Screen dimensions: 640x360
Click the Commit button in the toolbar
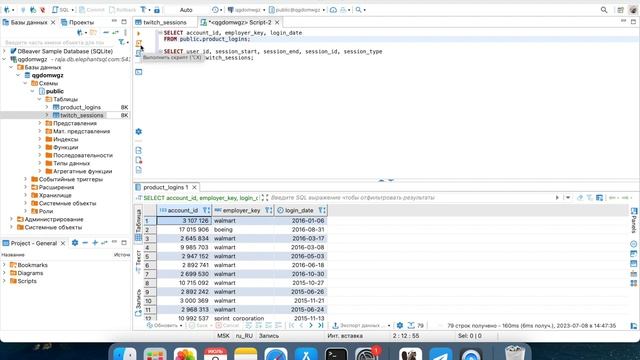pyautogui.click(x=92, y=10)
